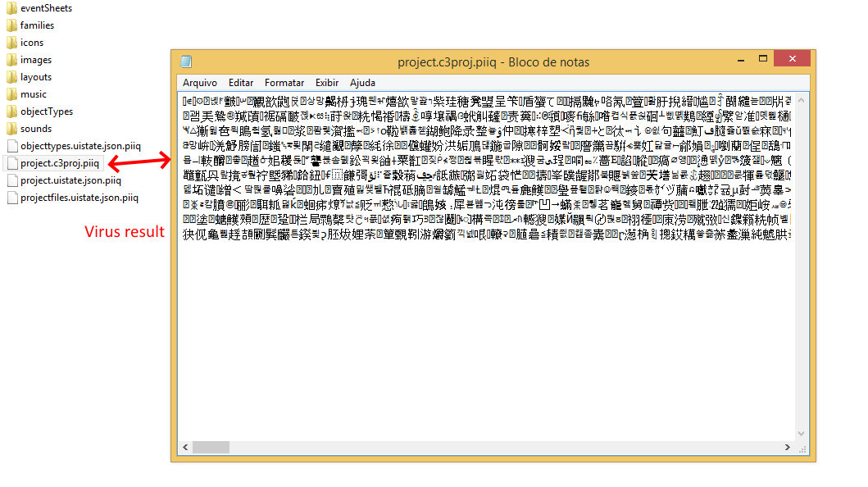Minimize the Bloco de notas window
868x487 pixels.
pos(741,59)
